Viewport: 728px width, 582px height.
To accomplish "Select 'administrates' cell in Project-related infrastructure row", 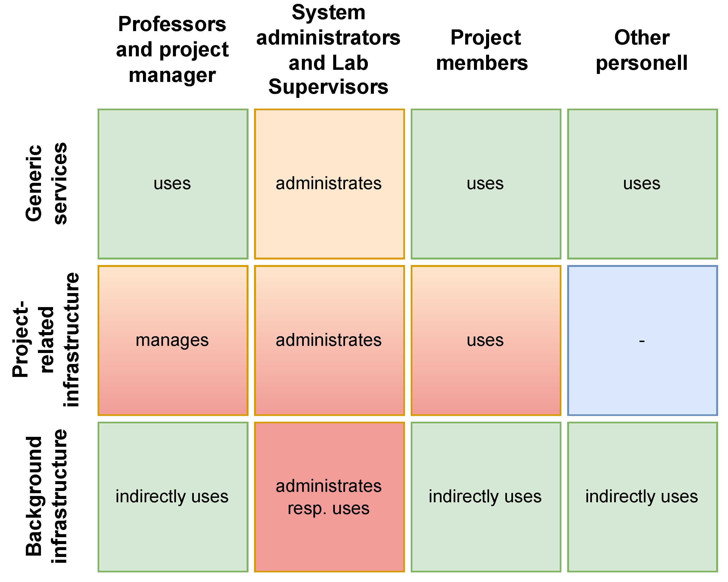I will [329, 340].
